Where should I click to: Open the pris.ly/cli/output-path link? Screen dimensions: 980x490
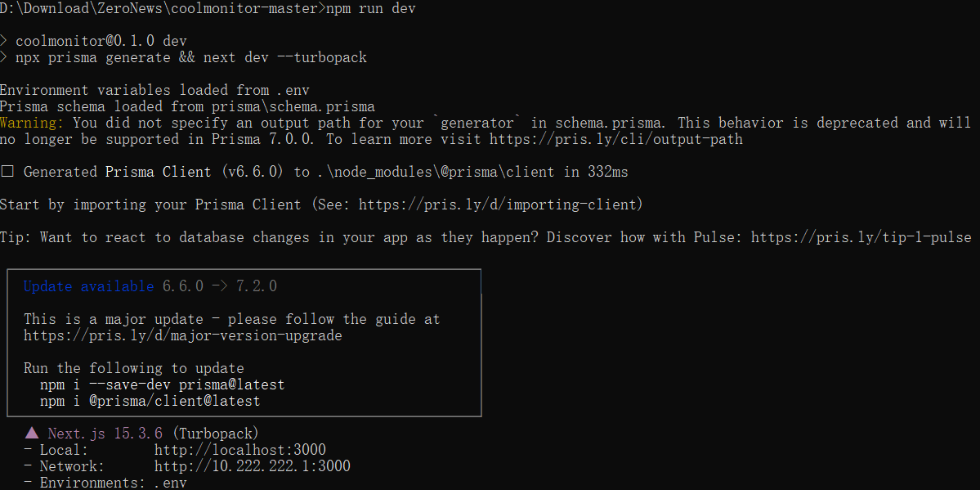coord(616,139)
